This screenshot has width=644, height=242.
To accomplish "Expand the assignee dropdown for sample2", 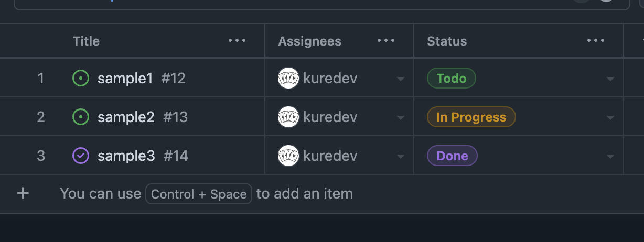I will click(401, 118).
